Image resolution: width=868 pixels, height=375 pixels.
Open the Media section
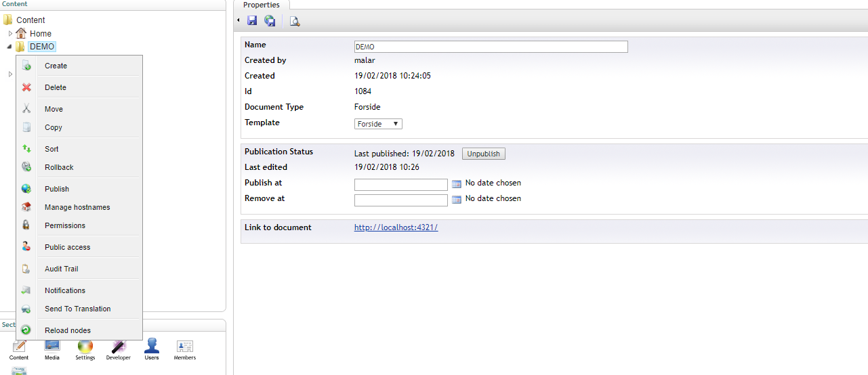click(52, 348)
